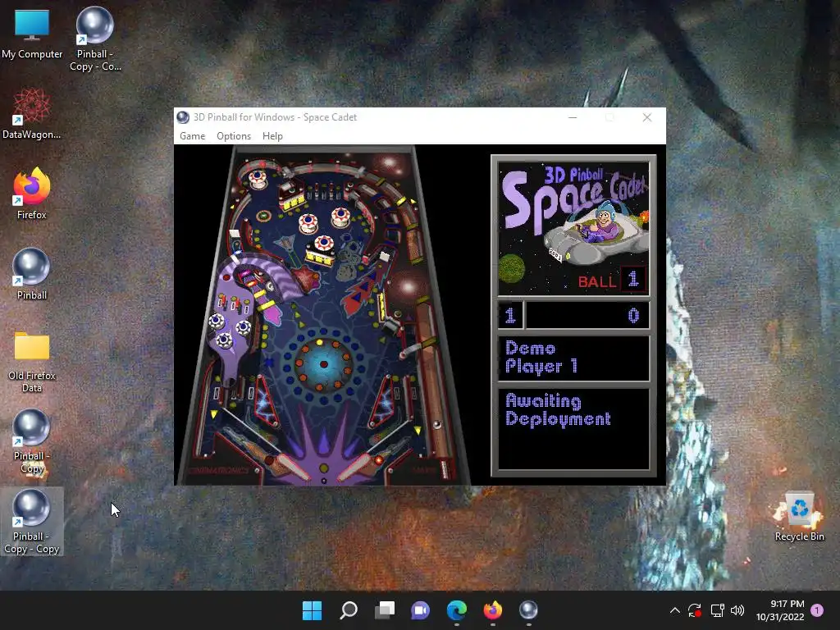The width and height of the screenshot is (840, 630).
Task: Select the Firefox desktop shortcut
Action: (32, 194)
